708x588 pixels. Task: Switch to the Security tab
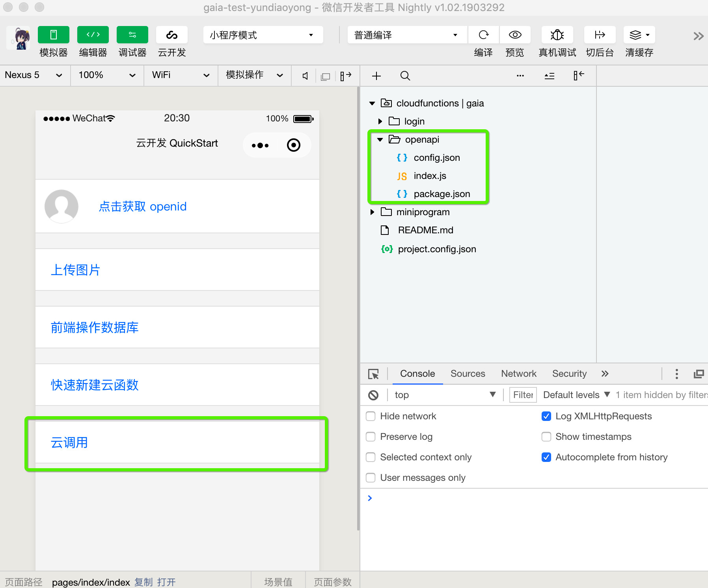[569, 374]
